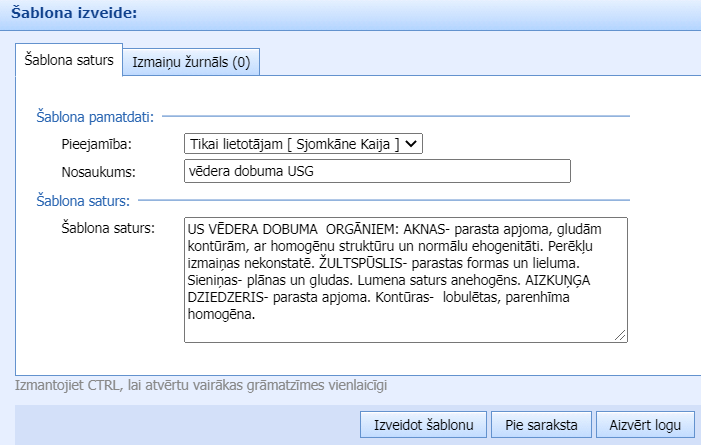Screen dimensions: 701x445
Task: Go back with Pie saraksta button
Action: pyautogui.click(x=541, y=424)
